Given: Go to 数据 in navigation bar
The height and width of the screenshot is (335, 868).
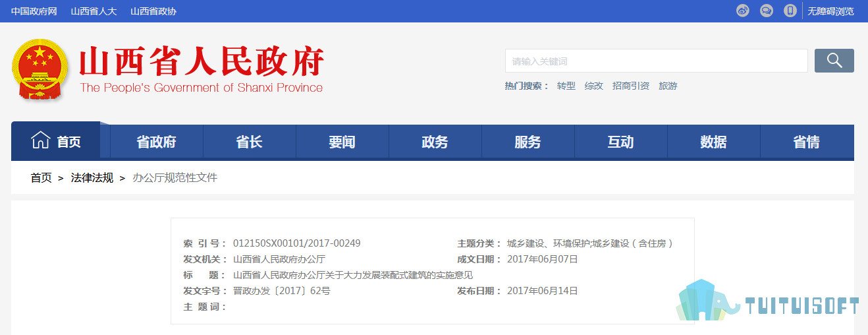Looking at the screenshot, I should pyautogui.click(x=713, y=142).
